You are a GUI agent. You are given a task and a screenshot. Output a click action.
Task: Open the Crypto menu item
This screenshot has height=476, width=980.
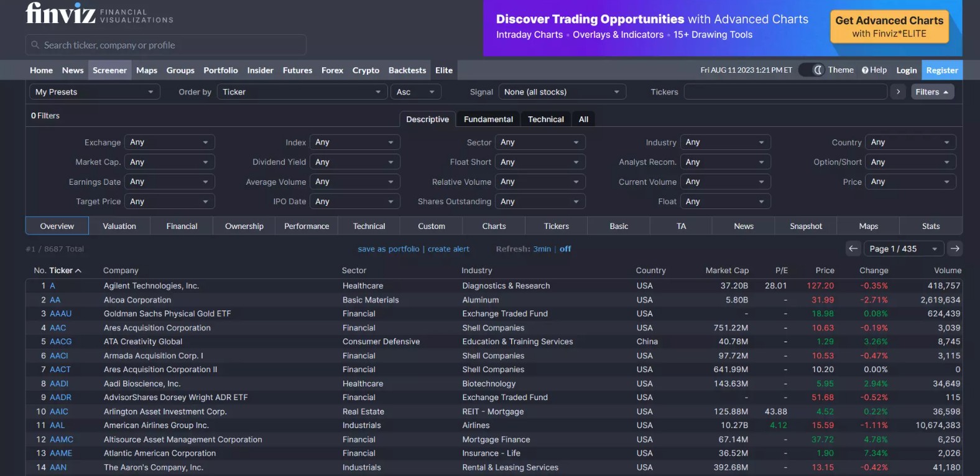(x=366, y=70)
